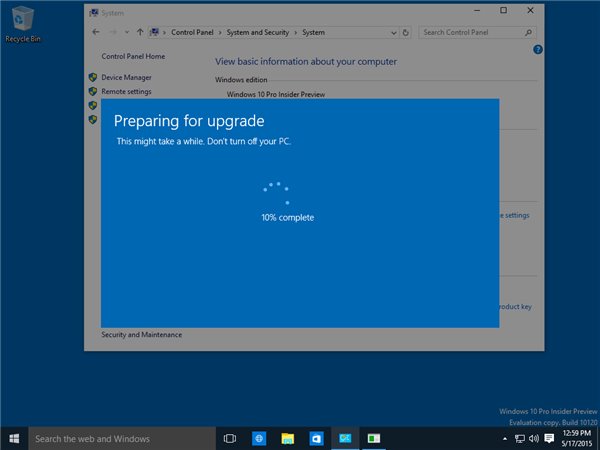Open File Explorer from the taskbar
Image resolution: width=600 pixels, height=450 pixels.
[x=287, y=438]
